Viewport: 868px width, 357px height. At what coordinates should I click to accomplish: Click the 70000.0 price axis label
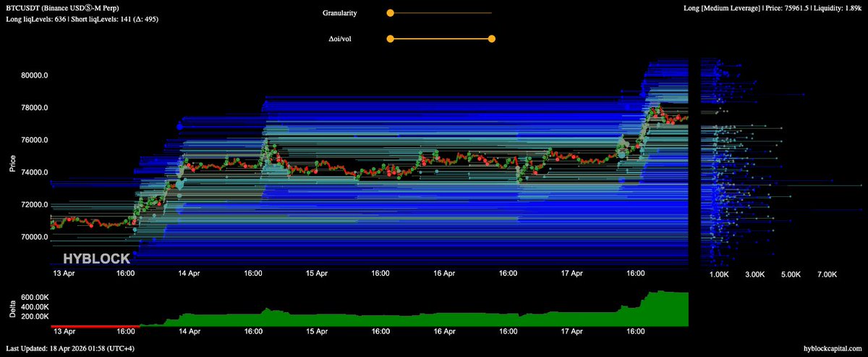point(34,237)
